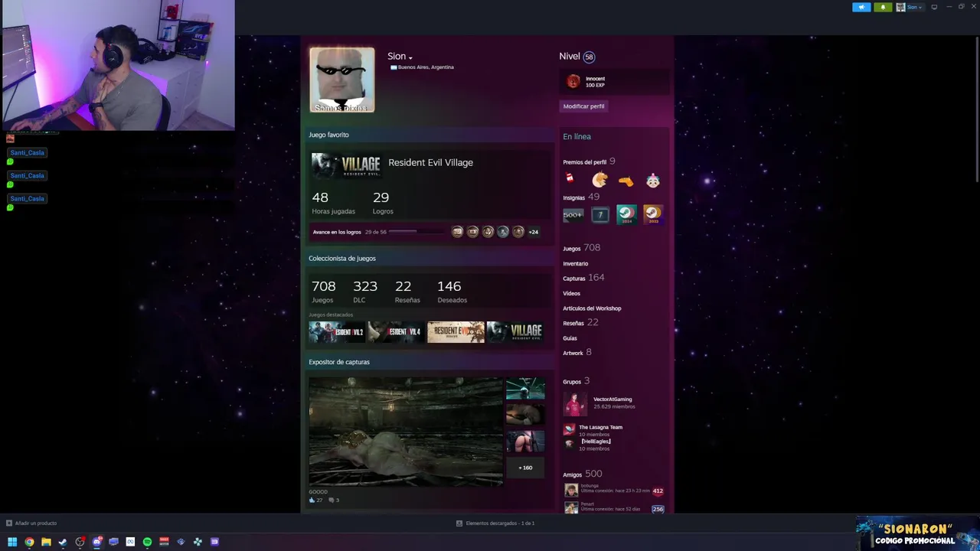The width and height of the screenshot is (980, 551).
Task: Open Discord from the taskbar
Action: coord(96,542)
